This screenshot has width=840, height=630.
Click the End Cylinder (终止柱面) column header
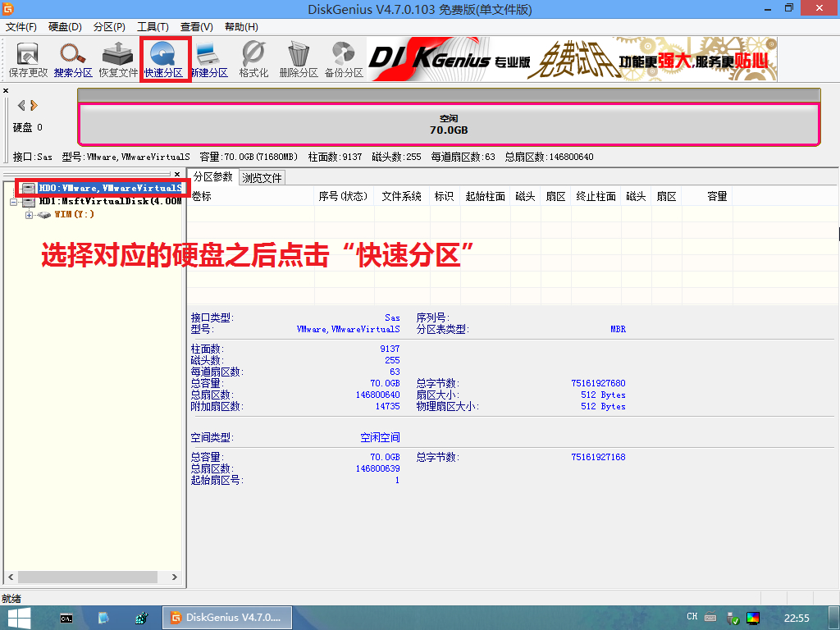[596, 197]
